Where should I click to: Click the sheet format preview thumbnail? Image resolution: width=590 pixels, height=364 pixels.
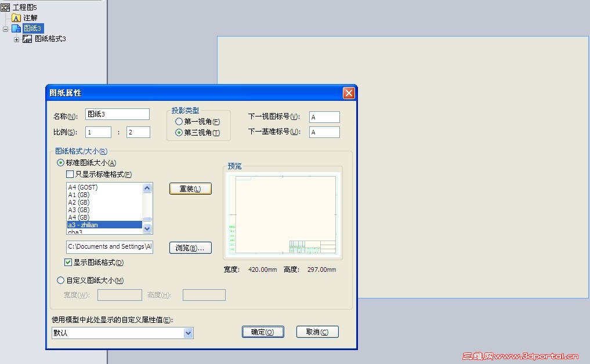coord(283,214)
